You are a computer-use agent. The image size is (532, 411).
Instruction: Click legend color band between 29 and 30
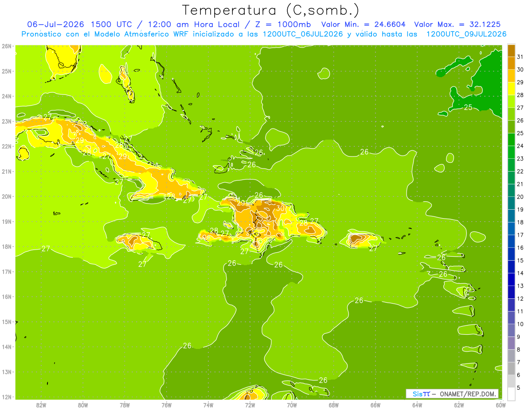coord(511,76)
